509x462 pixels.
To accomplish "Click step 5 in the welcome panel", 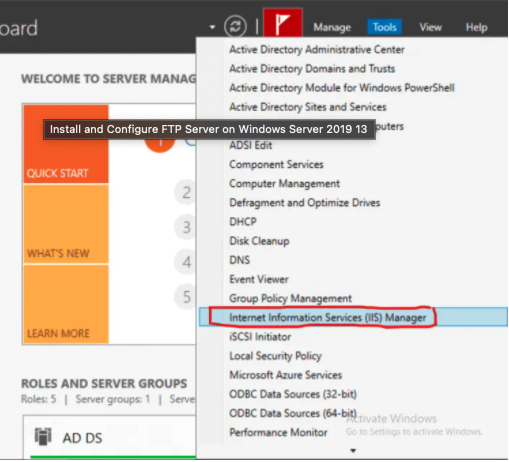I will [x=186, y=297].
